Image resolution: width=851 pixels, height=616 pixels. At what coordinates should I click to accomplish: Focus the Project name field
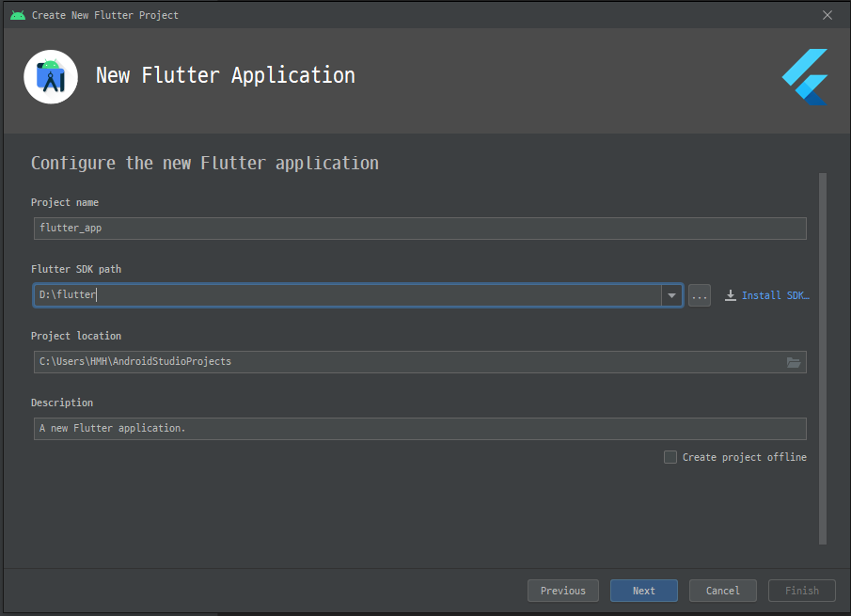(420, 229)
